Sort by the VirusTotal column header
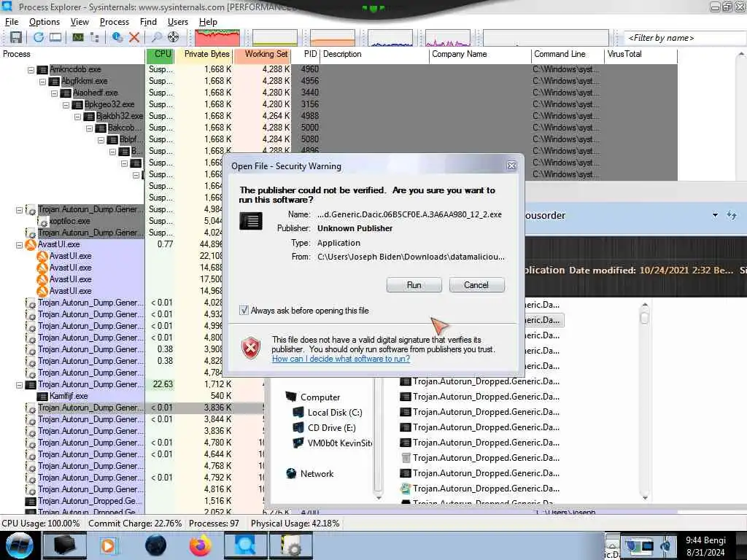747x560 pixels. pos(640,54)
